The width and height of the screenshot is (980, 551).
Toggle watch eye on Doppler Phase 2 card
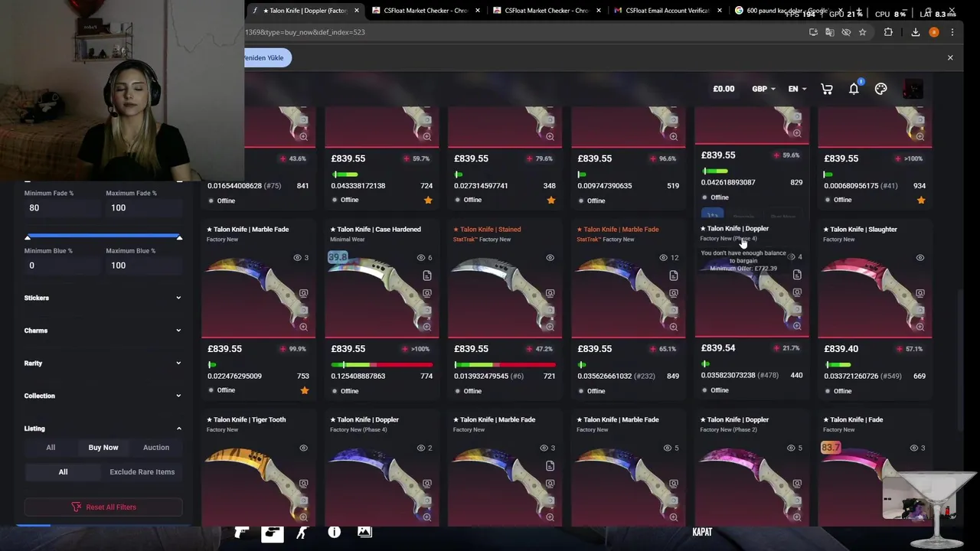click(790, 448)
